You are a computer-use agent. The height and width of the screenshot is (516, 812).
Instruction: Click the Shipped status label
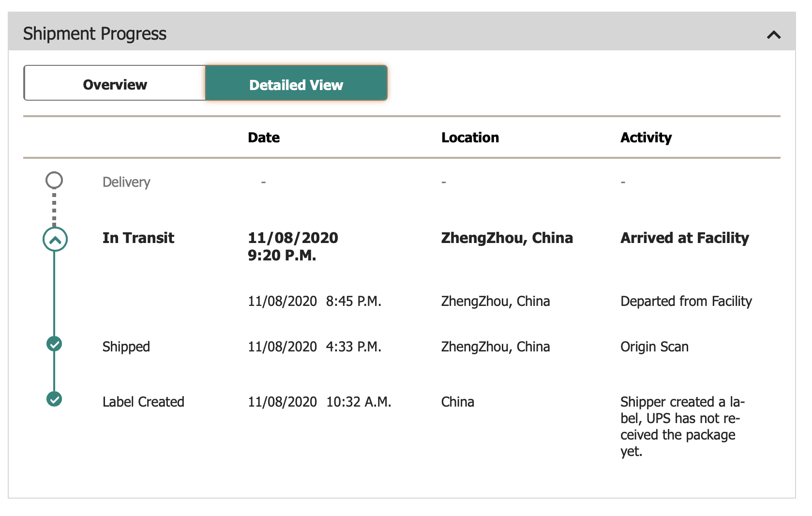126,347
